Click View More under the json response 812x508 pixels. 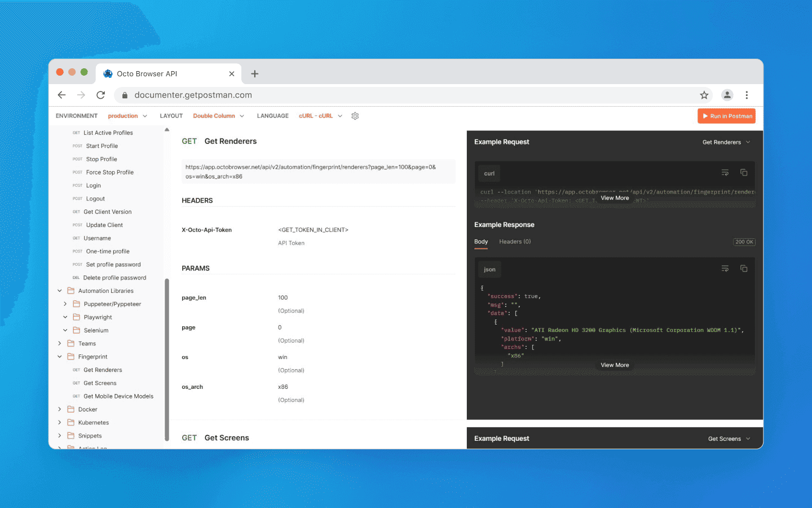pos(615,365)
